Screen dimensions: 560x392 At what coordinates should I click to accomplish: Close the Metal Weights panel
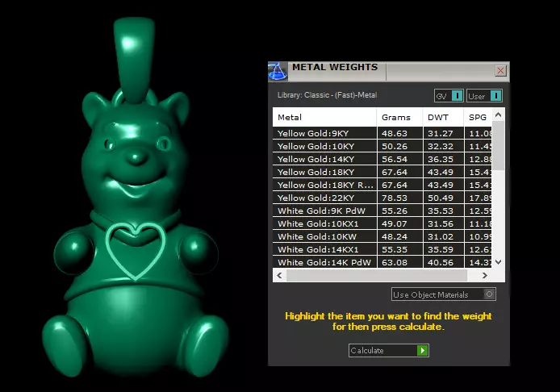[x=500, y=71]
